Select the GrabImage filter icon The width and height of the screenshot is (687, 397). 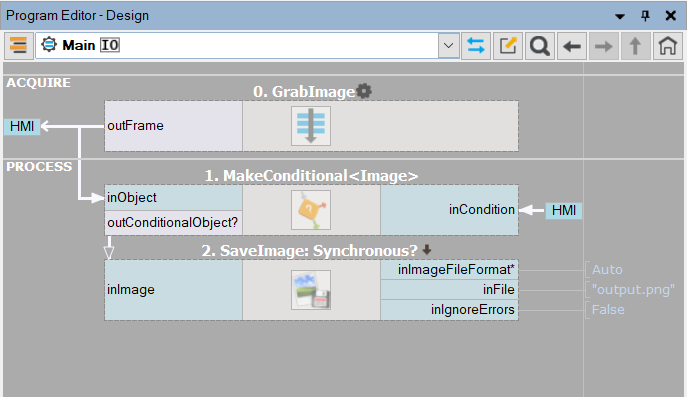pos(311,126)
